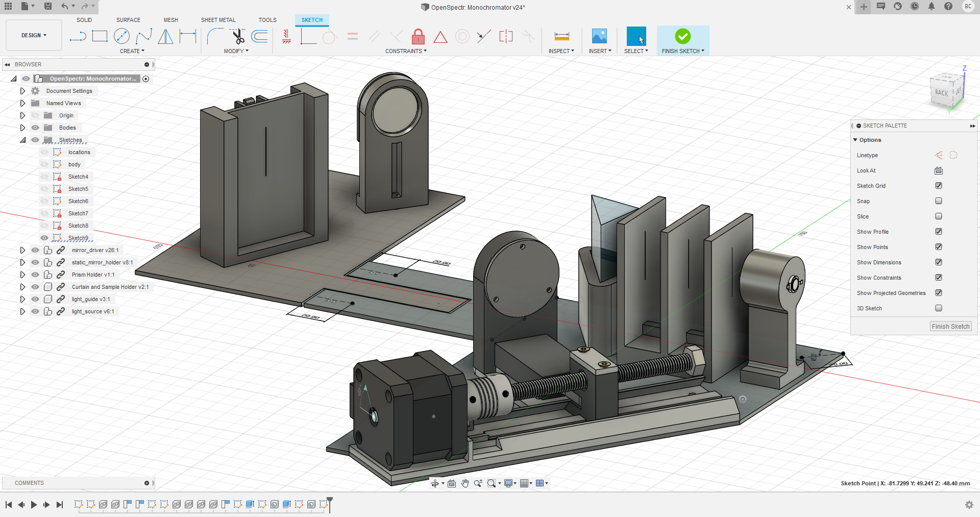Switch to the SOLID ribbon tab
This screenshot has height=517, width=980.
coord(84,20)
